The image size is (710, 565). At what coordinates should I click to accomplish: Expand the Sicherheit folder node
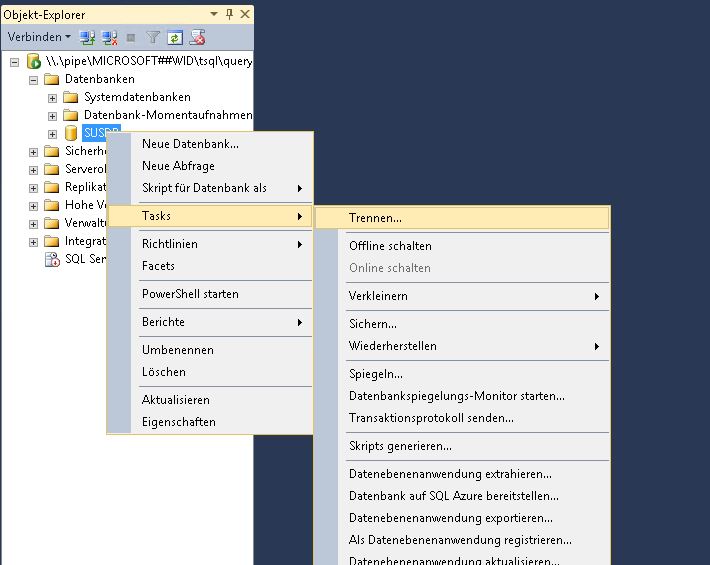(x=33, y=152)
